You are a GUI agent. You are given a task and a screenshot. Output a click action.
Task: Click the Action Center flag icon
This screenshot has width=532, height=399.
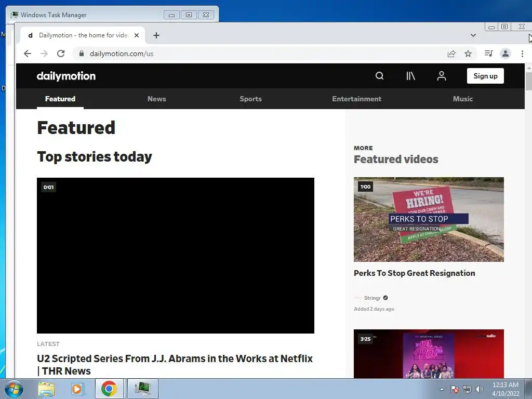[x=455, y=389]
